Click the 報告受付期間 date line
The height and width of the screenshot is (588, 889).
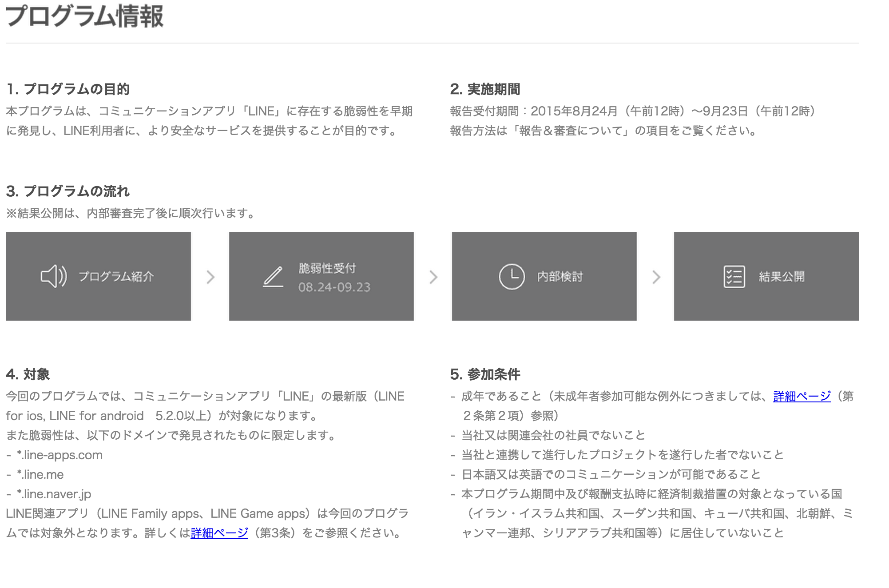633,111
